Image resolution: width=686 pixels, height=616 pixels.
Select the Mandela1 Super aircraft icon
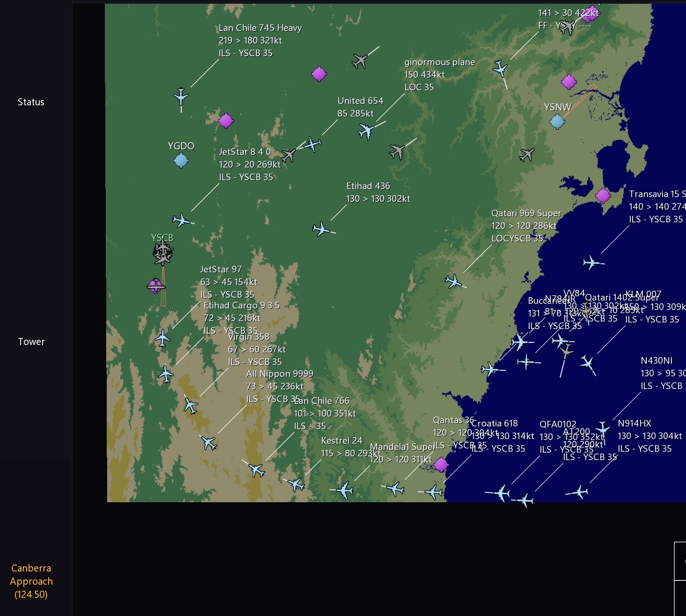345,490
